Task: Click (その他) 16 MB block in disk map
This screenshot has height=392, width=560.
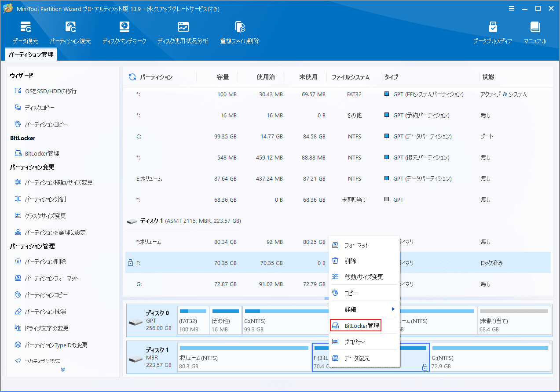Action: pyautogui.click(x=226, y=320)
